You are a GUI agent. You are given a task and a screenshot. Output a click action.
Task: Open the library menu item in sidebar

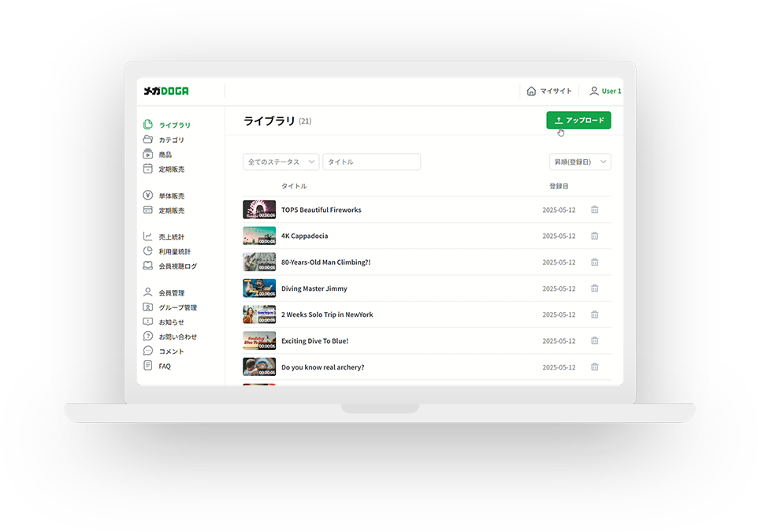click(x=174, y=125)
